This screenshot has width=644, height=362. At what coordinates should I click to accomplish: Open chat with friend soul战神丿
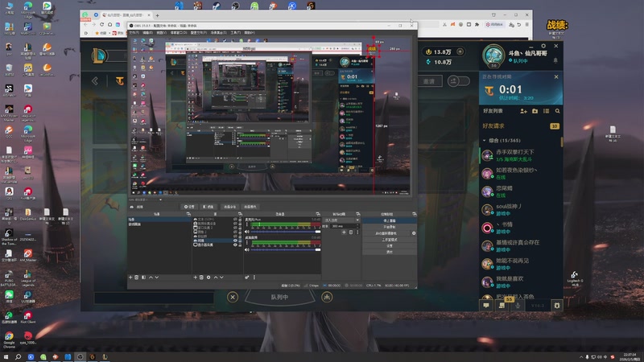point(521,210)
